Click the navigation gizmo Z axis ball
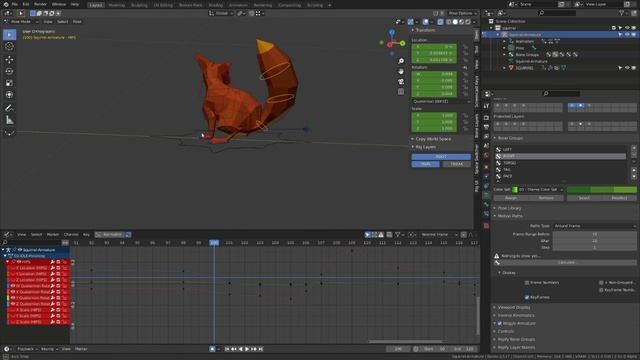Viewport: 640px width, 360px height. pyautogui.click(x=392, y=32)
